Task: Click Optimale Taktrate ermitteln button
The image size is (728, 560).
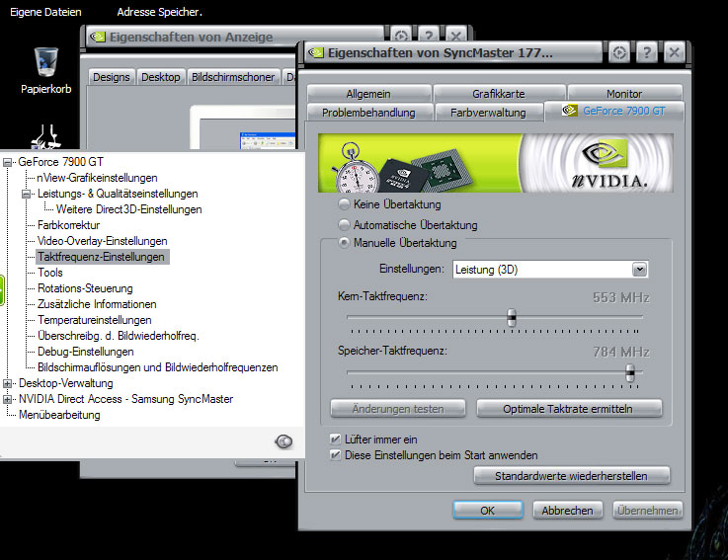Action: click(x=569, y=409)
